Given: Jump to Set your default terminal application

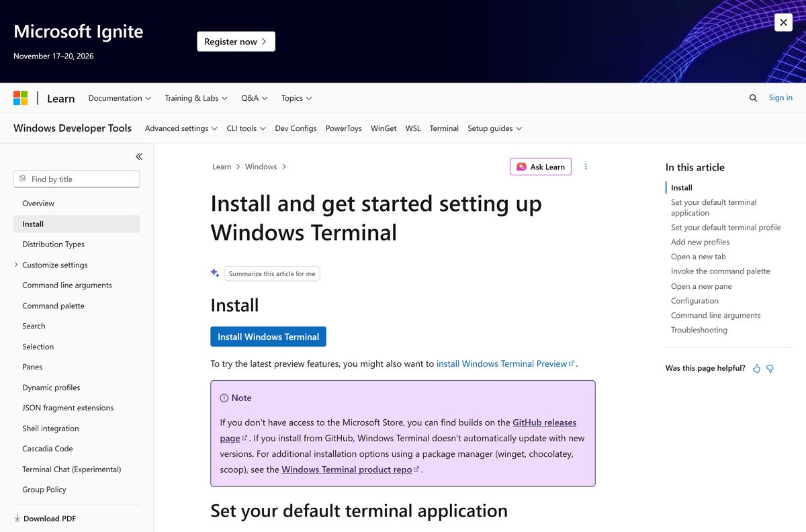Looking at the screenshot, I should pyautogui.click(x=713, y=208).
